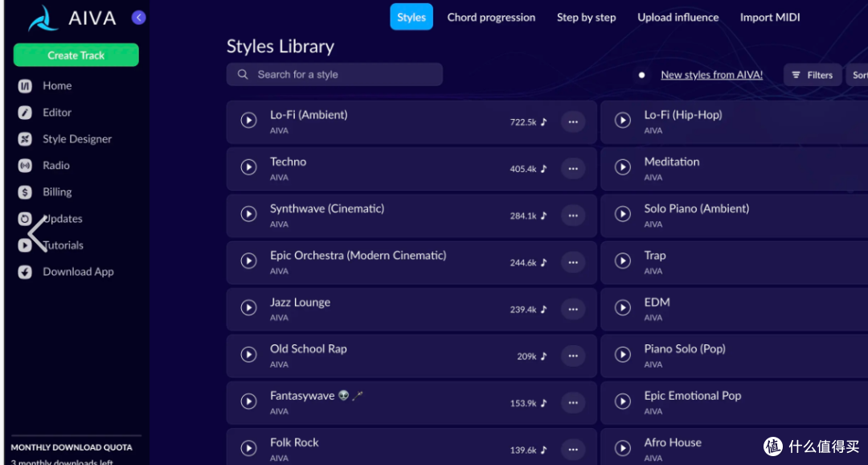This screenshot has height=465, width=868.
Task: Click Monthly Download Quota label
Action: click(x=72, y=447)
